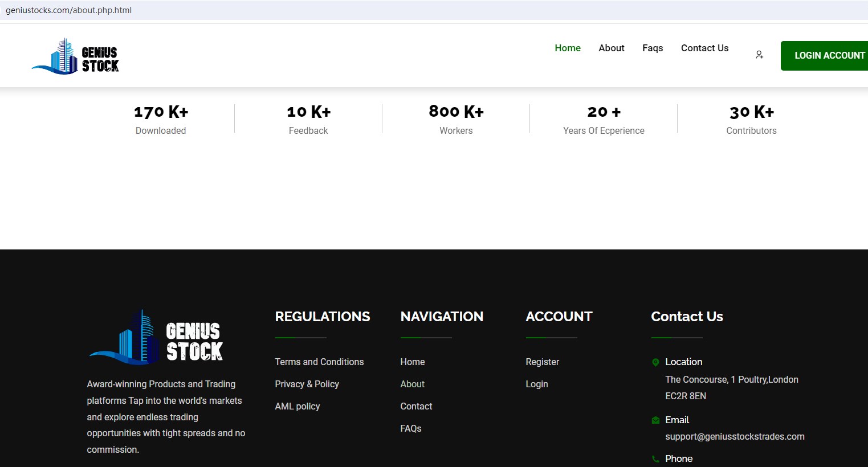The width and height of the screenshot is (868, 467).
Task: Go to Faqs in top navigation
Action: pos(653,48)
